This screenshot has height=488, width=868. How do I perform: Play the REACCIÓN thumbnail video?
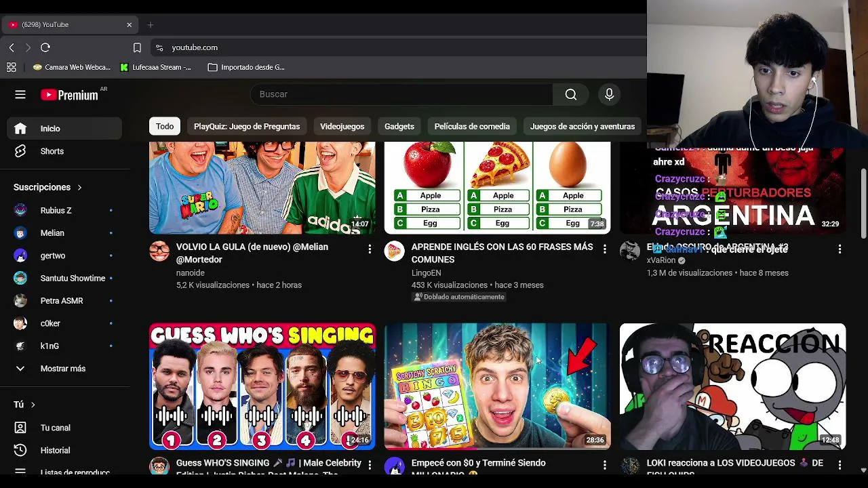pos(732,386)
